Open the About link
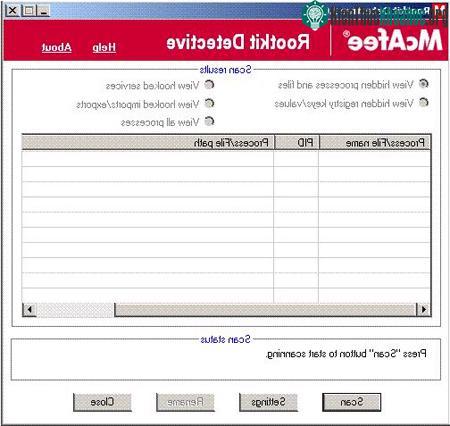The height and width of the screenshot is (426, 450). click(57, 48)
